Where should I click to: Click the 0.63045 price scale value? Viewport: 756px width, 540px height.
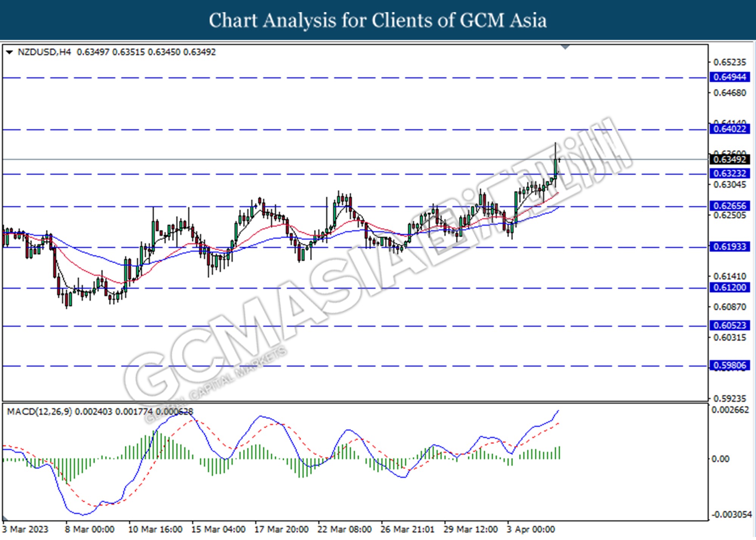click(730, 185)
